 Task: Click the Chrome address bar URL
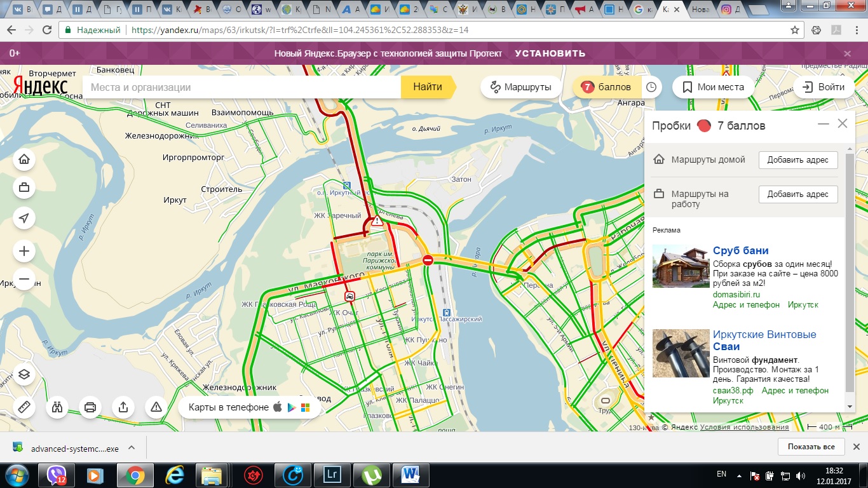(300, 30)
